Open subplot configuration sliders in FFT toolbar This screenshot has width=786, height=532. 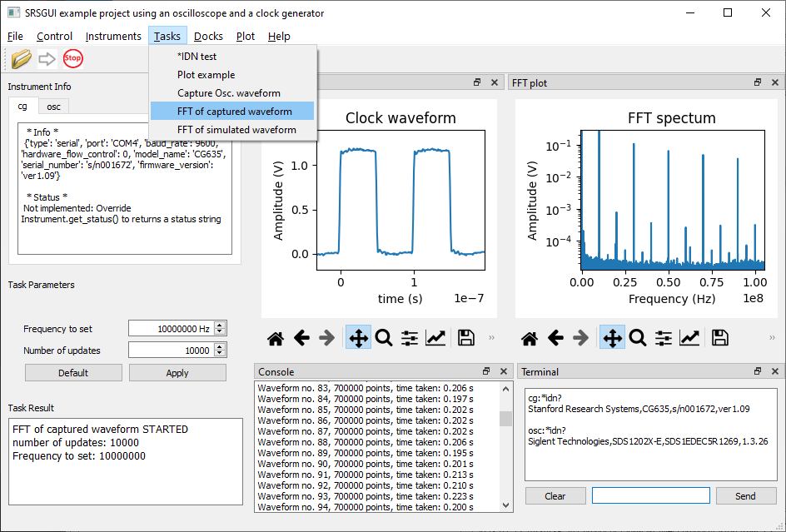click(663, 339)
